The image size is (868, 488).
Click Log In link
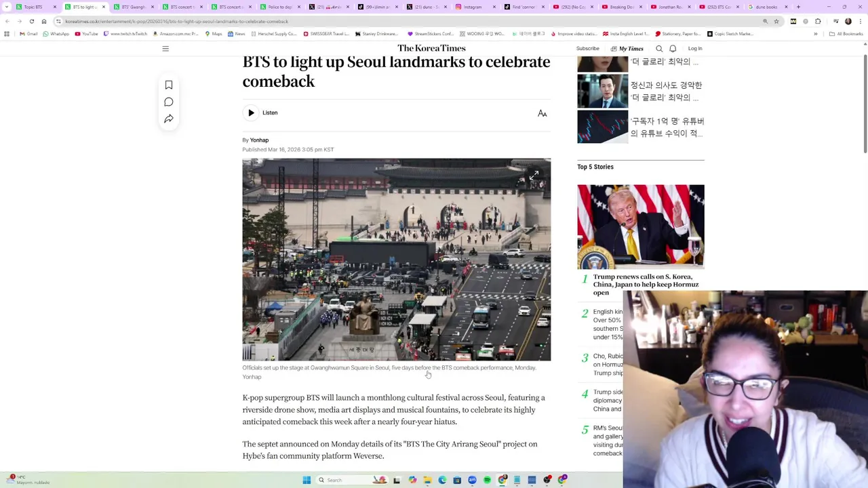[x=695, y=49]
